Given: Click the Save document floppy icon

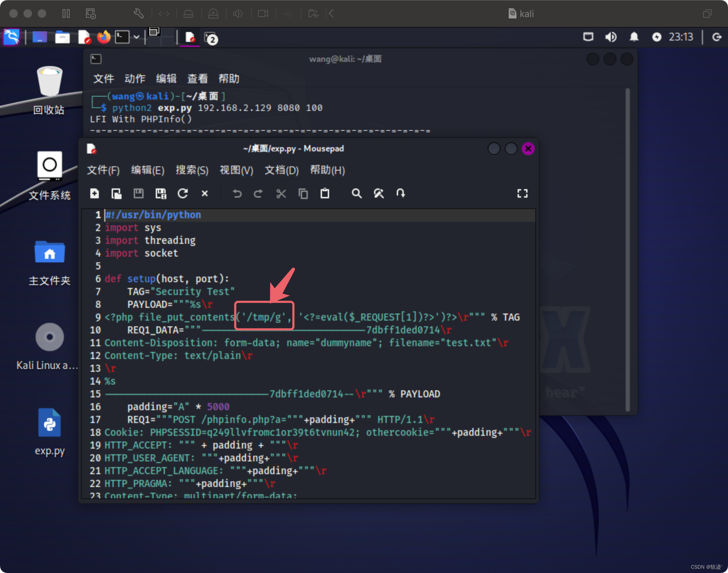Looking at the screenshot, I should (x=138, y=193).
